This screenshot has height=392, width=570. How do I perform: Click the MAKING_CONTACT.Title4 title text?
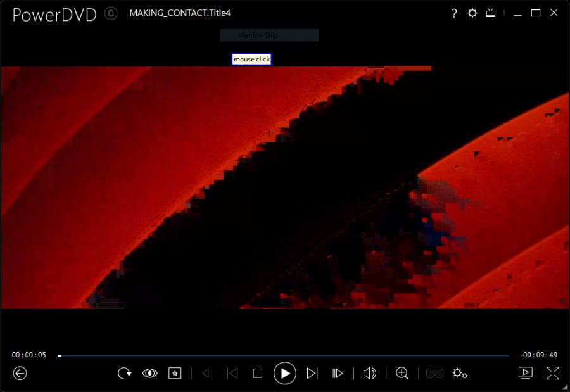point(180,13)
